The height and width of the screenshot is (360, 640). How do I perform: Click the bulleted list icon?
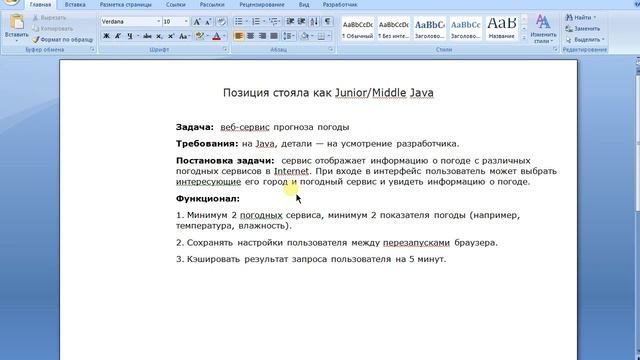click(239, 21)
